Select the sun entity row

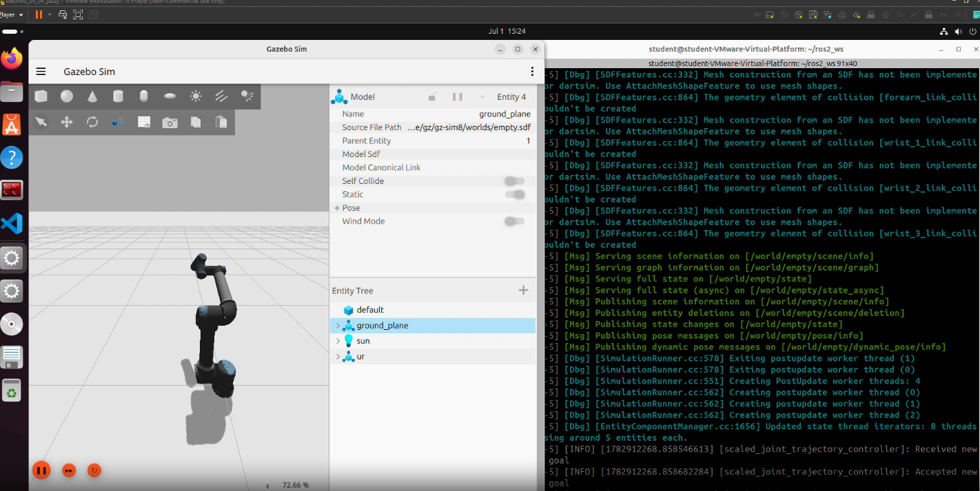click(433, 341)
